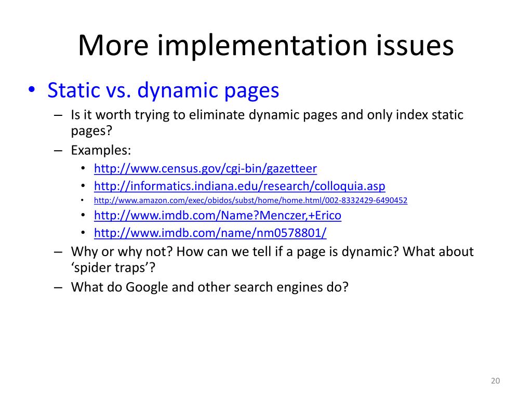Open the census.gov gazetteer link
This screenshot has width=532, height=399.
click(205, 169)
